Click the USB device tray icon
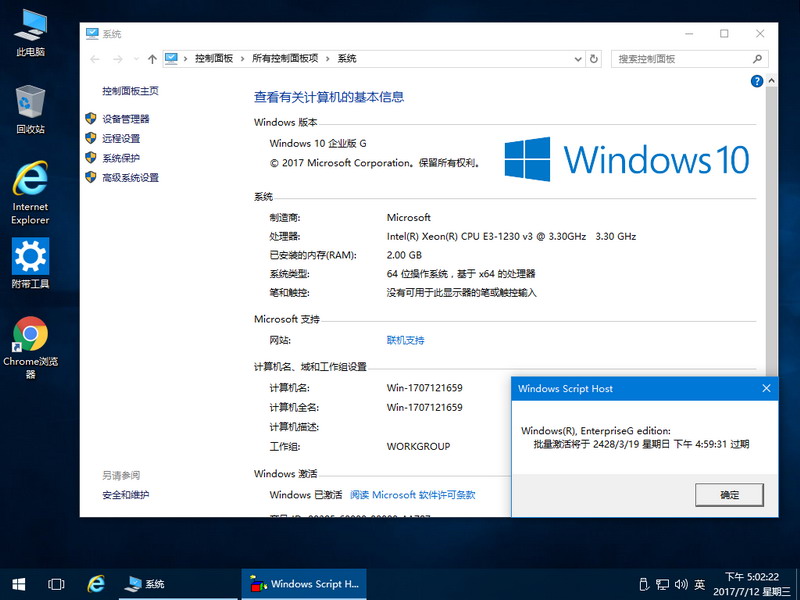 [643, 584]
